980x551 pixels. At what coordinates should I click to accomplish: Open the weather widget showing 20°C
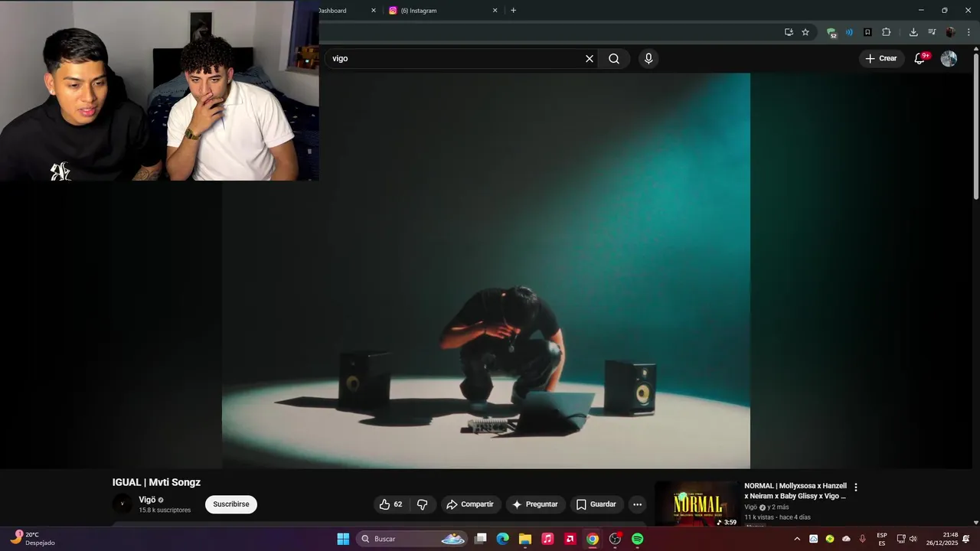click(x=32, y=539)
